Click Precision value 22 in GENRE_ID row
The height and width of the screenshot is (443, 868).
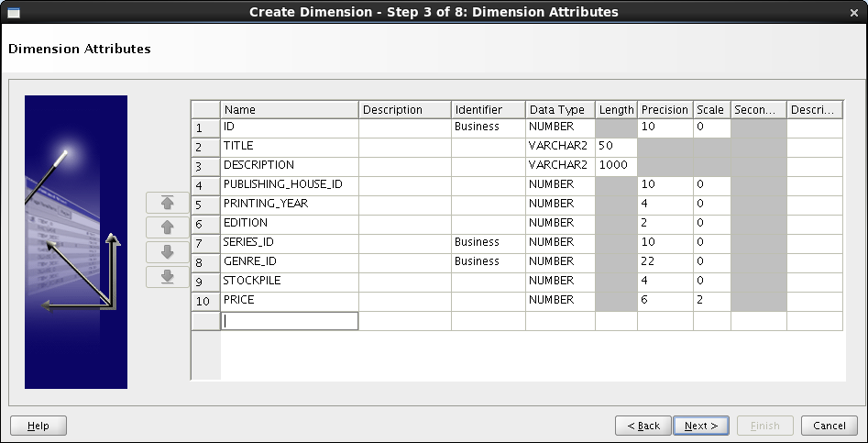pyautogui.click(x=665, y=263)
